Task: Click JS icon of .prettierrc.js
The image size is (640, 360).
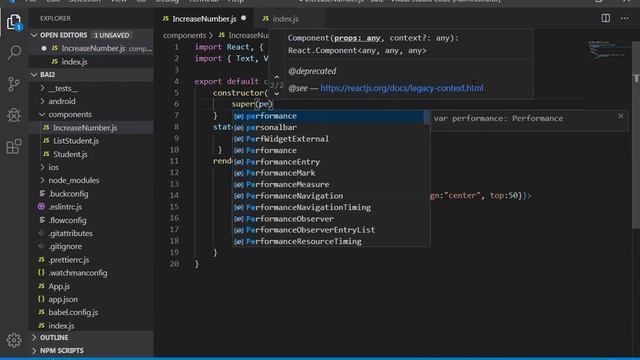Action: (41, 260)
